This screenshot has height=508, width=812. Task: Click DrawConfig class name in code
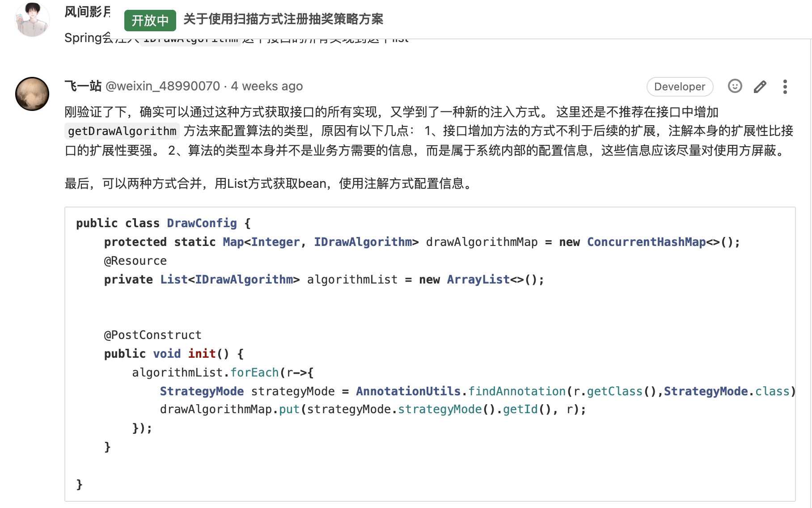(202, 223)
